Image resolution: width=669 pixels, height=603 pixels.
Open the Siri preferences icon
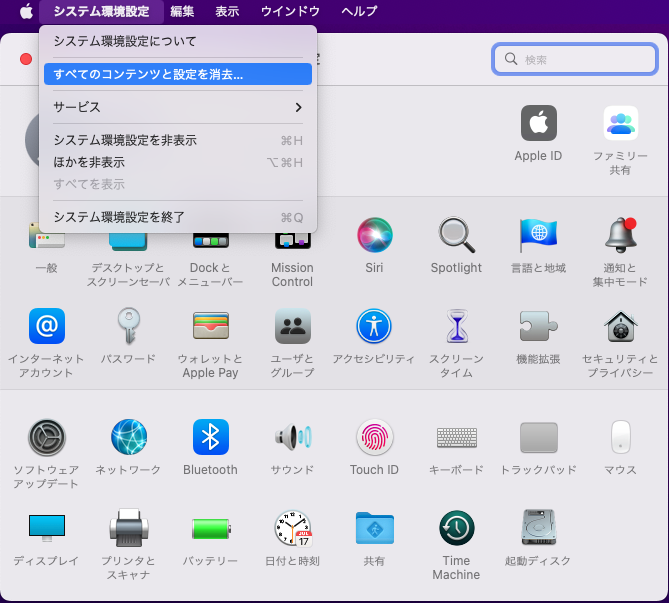click(374, 236)
